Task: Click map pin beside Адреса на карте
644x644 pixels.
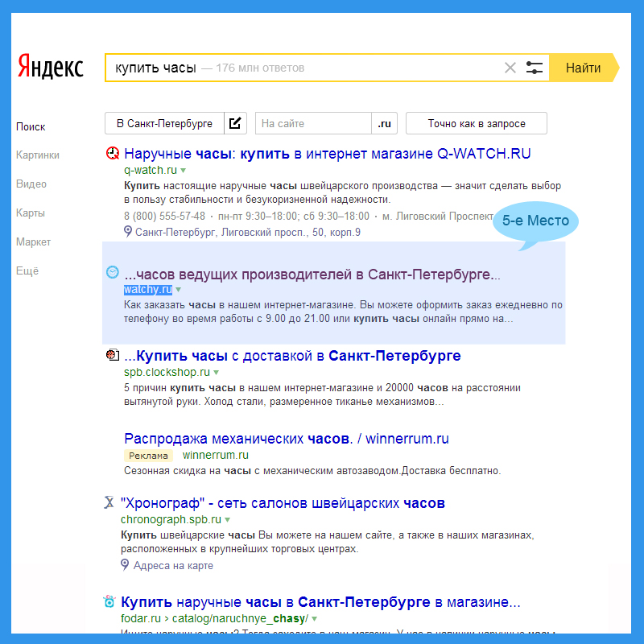Action: [125, 565]
